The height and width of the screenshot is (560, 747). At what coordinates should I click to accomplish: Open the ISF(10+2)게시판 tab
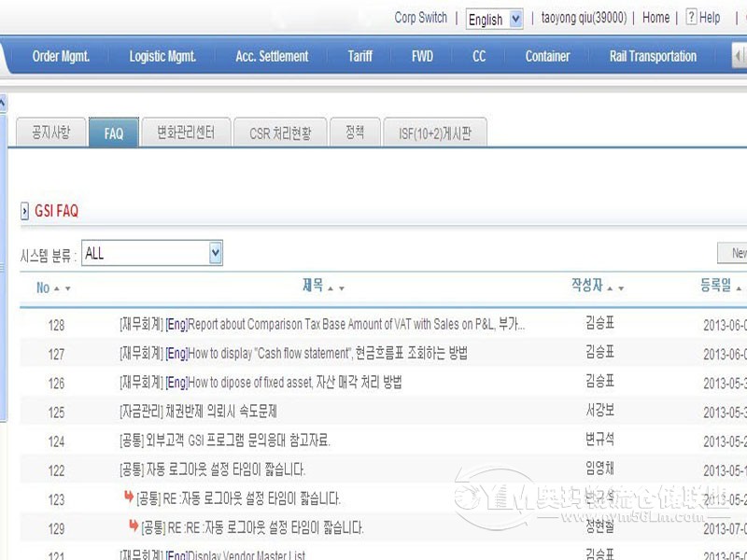coord(435,133)
